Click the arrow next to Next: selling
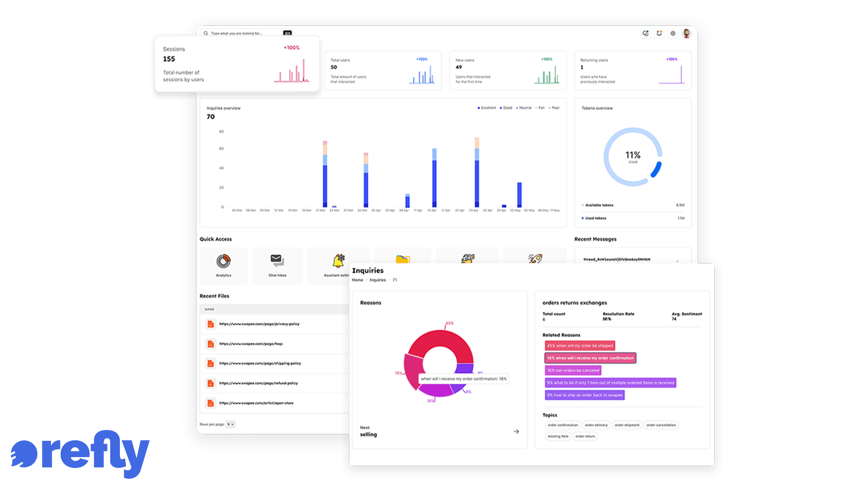868x488 pixels. coord(516,431)
